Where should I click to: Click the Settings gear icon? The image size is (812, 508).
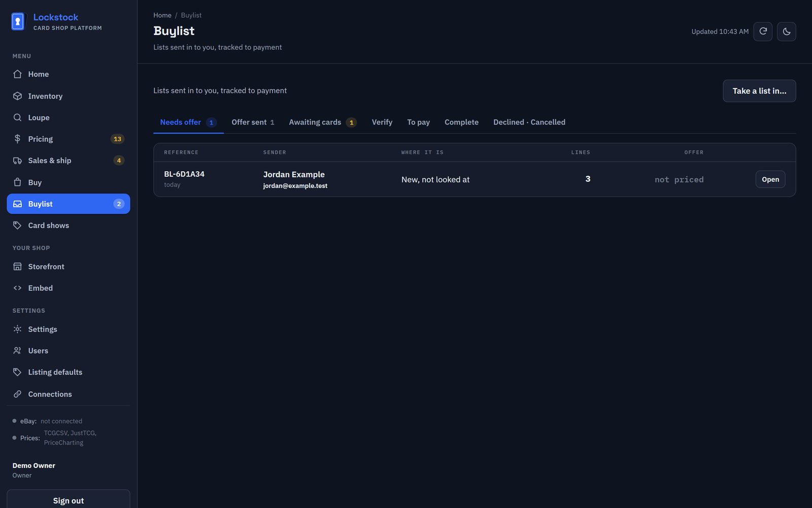[x=17, y=329]
